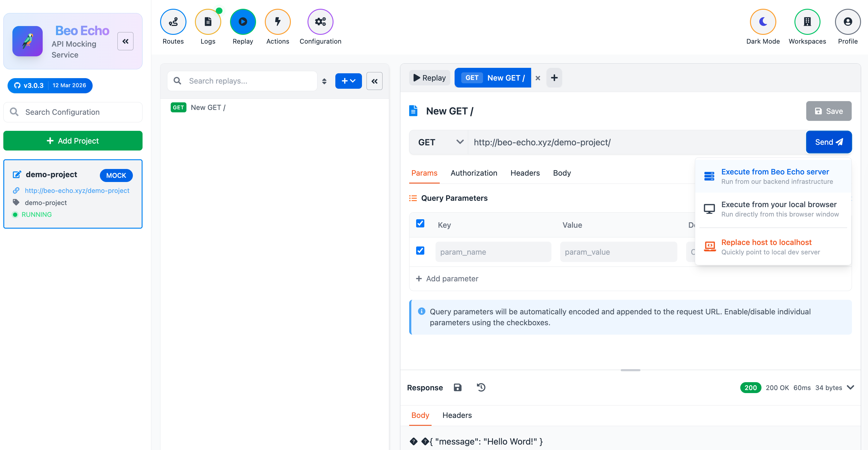868x450 pixels.
Task: Open the demo-project URL link
Action: [77, 190]
